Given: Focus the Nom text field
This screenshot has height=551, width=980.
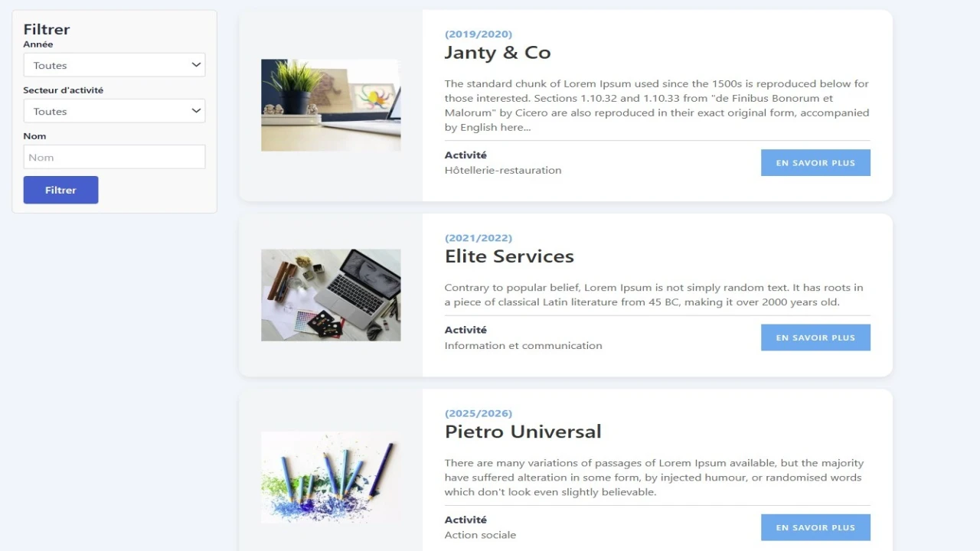Looking at the screenshot, I should [x=114, y=157].
